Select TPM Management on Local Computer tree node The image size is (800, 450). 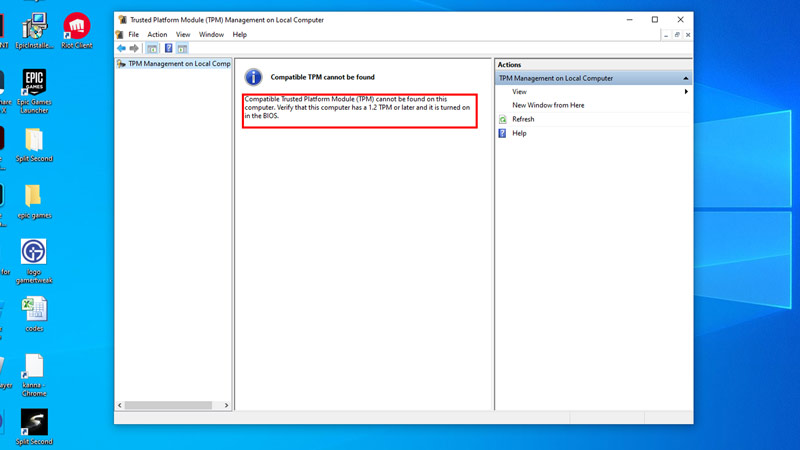[174, 64]
